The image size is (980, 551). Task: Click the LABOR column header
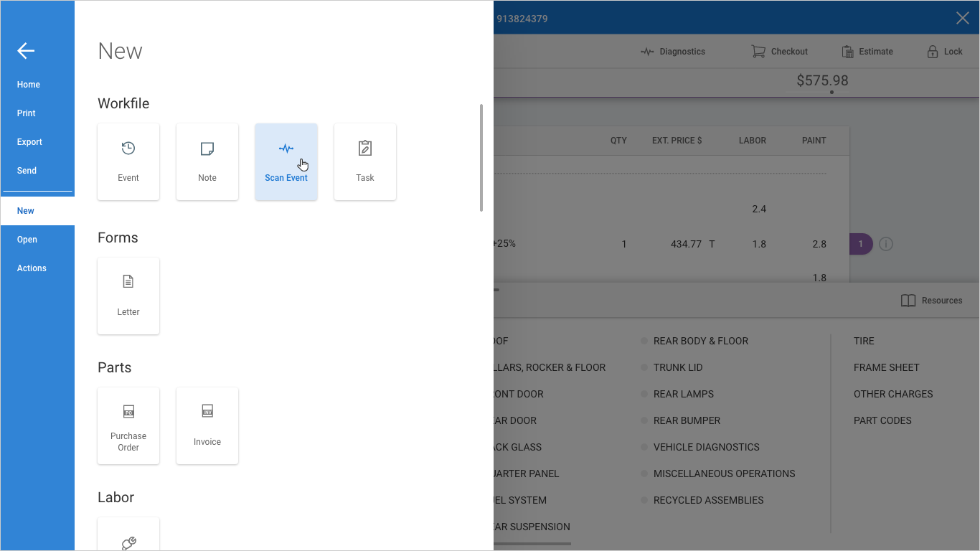753,141
